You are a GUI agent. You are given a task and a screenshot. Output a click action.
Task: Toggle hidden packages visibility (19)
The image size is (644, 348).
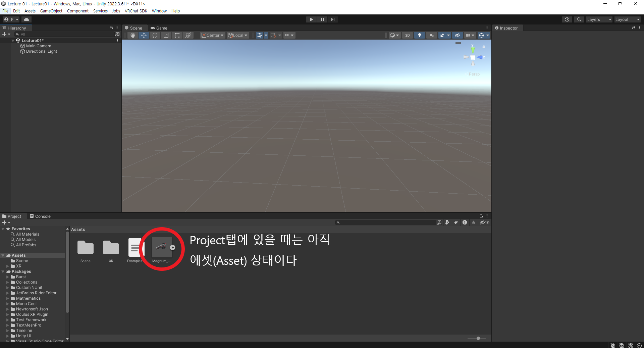click(x=485, y=222)
